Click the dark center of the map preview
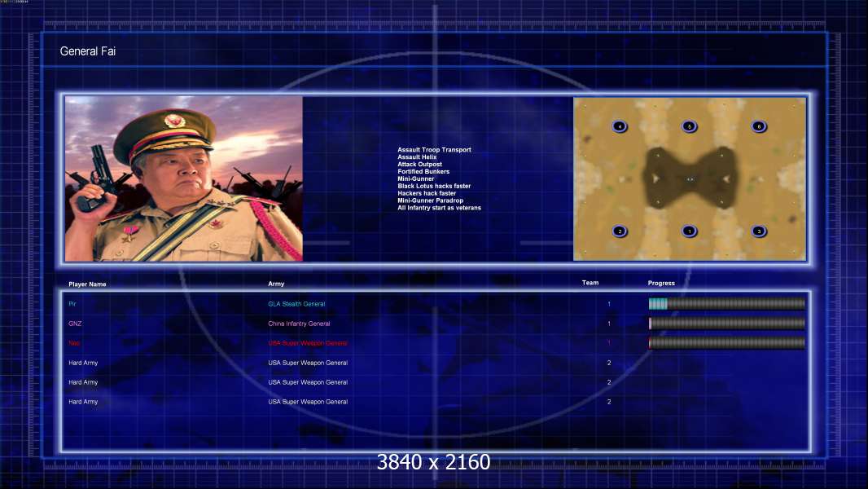Screen dimensions: 868x489 click(690, 178)
